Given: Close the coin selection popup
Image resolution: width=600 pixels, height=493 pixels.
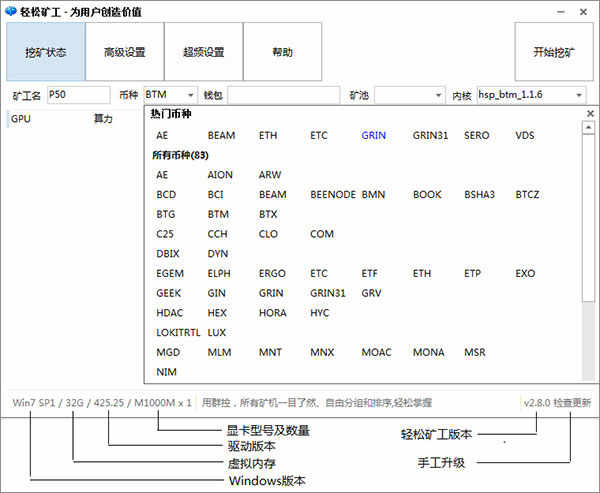Looking at the screenshot, I should (590, 114).
